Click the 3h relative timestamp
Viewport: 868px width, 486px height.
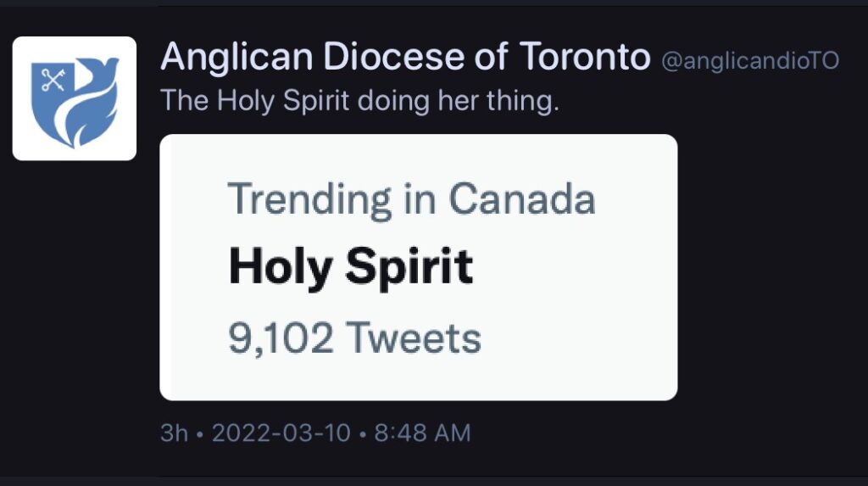click(x=174, y=433)
